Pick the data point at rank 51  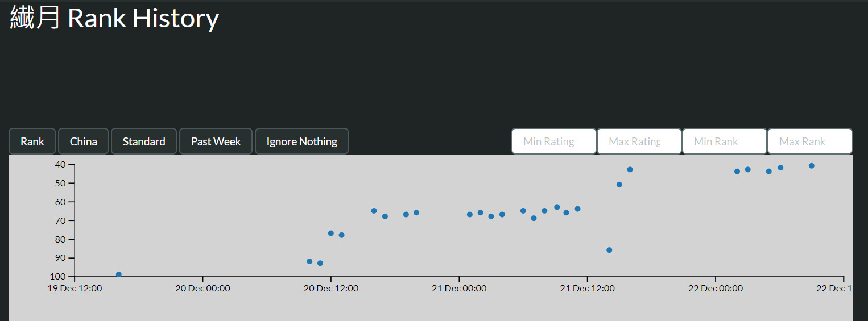click(619, 185)
